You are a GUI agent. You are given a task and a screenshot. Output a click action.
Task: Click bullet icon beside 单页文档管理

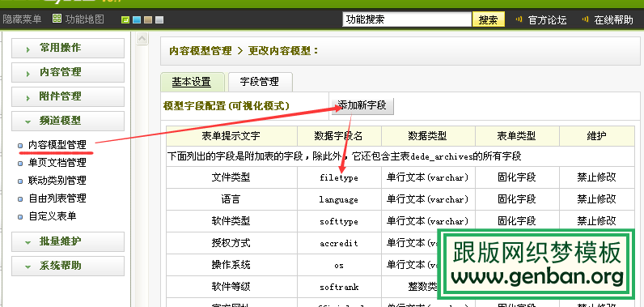tap(20, 164)
